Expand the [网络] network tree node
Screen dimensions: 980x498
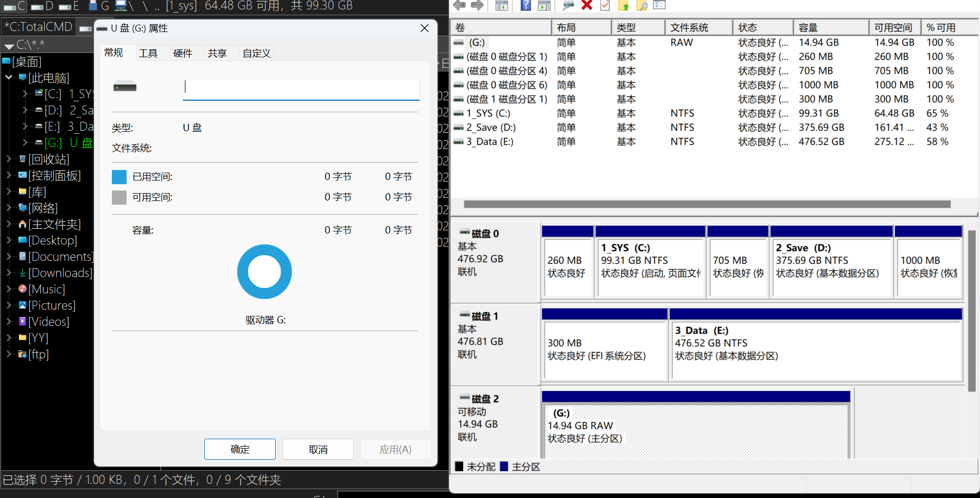pos(9,208)
